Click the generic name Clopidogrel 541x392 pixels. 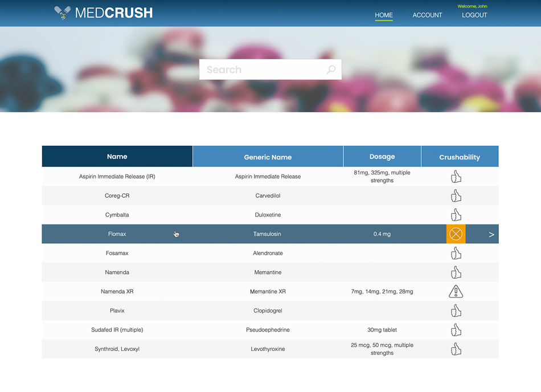pos(268,311)
